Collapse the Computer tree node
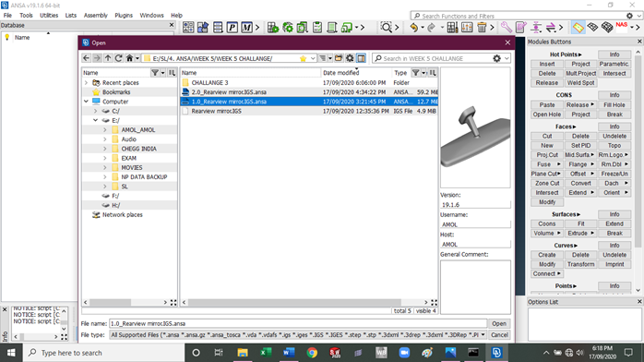This screenshot has width=644, height=362. tap(86, 102)
